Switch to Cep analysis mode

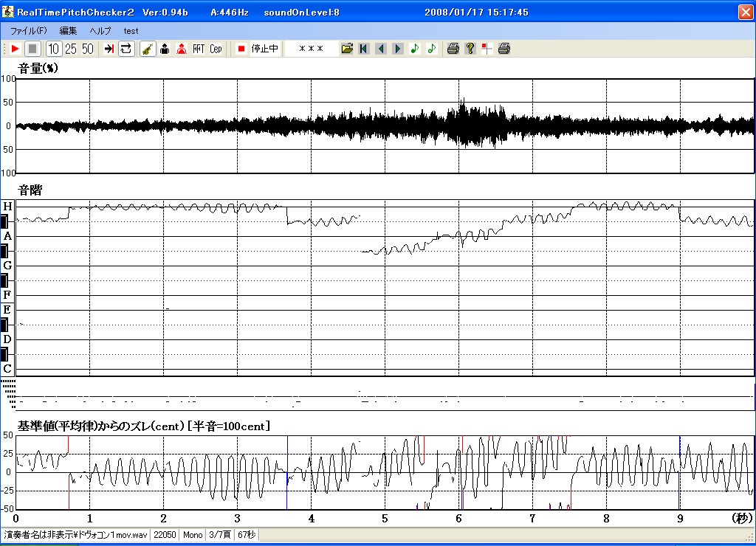(216, 49)
